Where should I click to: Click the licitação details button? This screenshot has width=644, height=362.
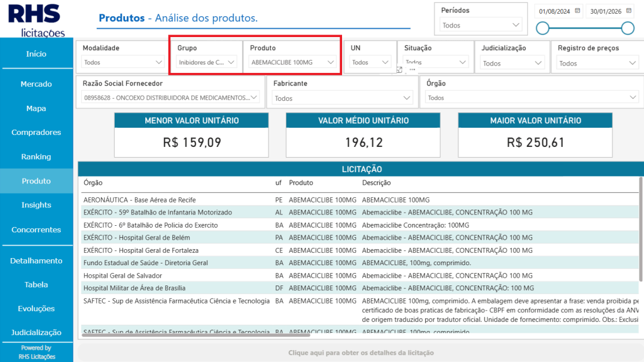tap(361, 352)
